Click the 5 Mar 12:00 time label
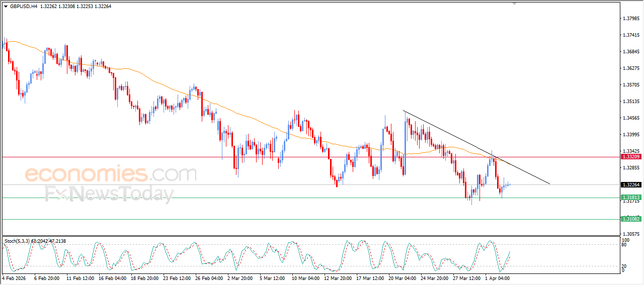The image size is (644, 285). [272, 277]
